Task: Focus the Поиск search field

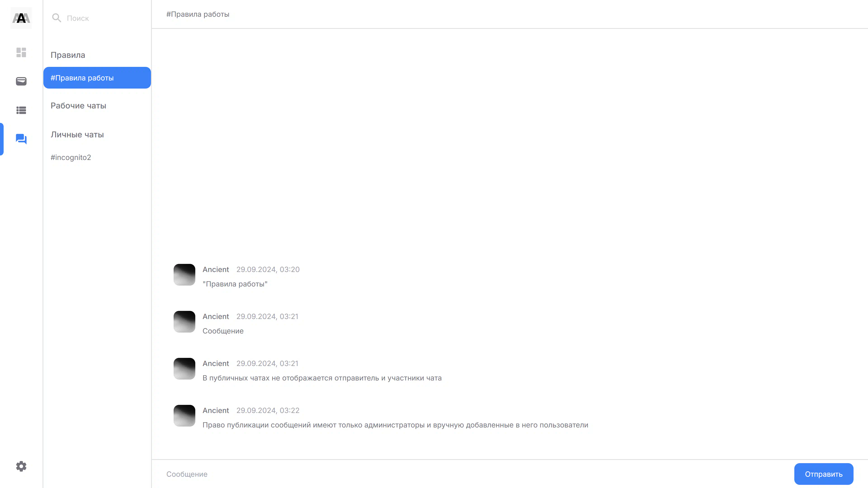Action: [104, 18]
